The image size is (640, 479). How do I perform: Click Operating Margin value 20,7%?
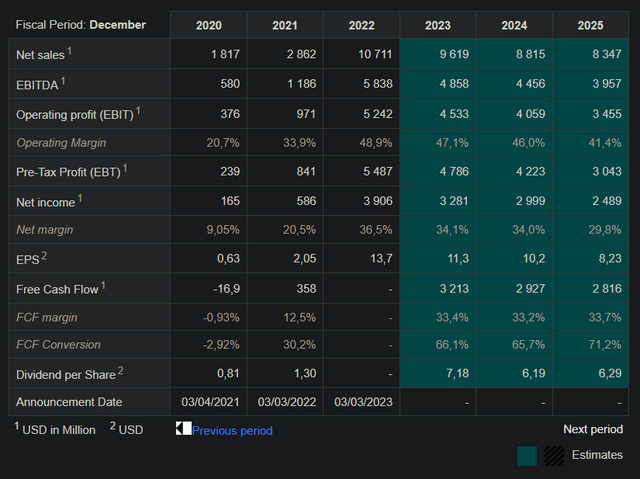223,142
